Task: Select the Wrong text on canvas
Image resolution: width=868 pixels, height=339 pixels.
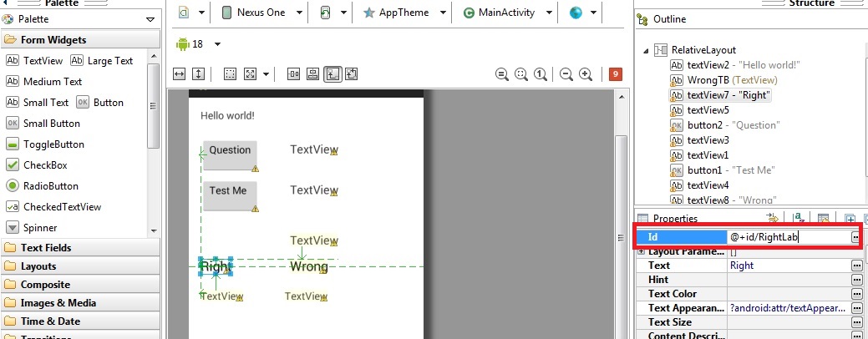Action: click(x=309, y=267)
